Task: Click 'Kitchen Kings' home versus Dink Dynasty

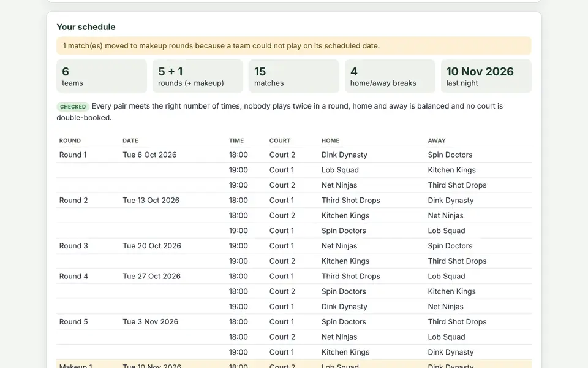Action: [345, 352]
